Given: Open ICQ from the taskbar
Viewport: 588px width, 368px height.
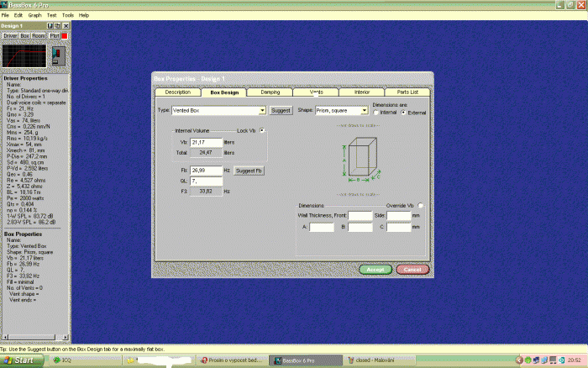Looking at the screenshot, I should point(64,360).
